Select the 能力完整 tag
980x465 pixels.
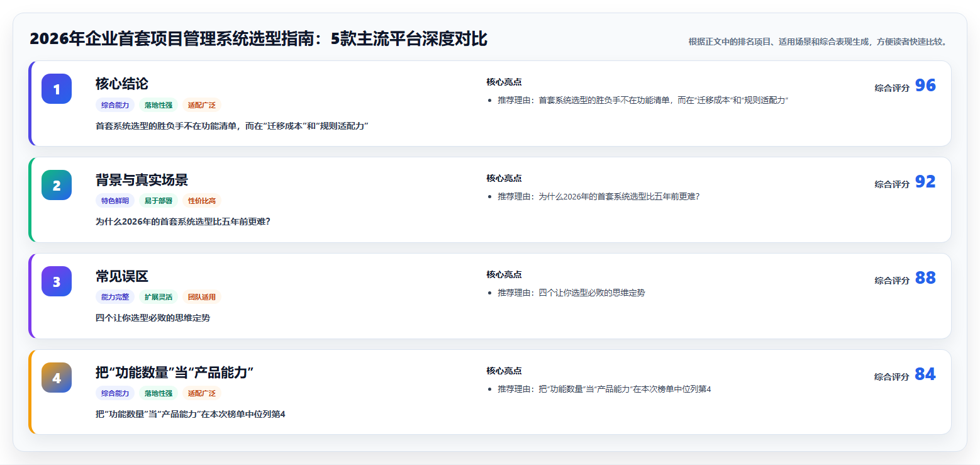coord(115,297)
